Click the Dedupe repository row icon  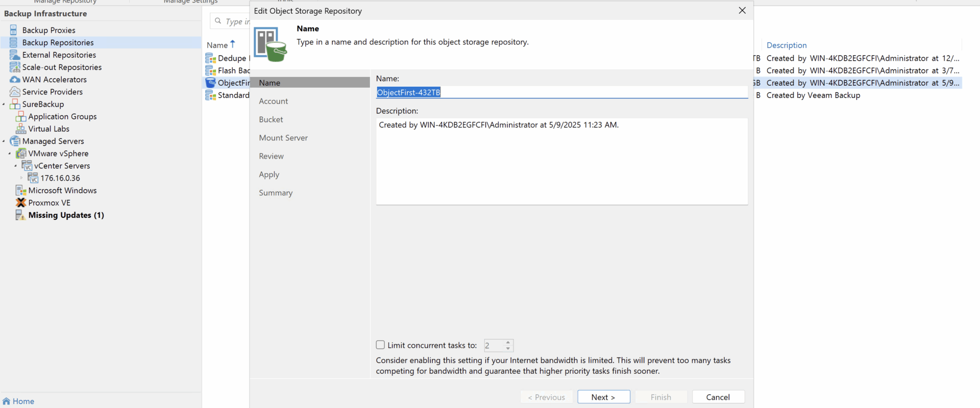tap(211, 58)
